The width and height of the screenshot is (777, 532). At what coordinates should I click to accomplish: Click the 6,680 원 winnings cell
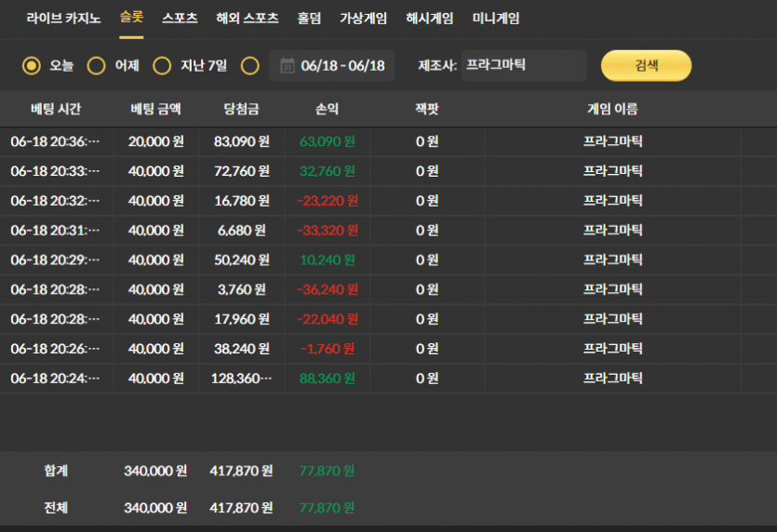[242, 231]
